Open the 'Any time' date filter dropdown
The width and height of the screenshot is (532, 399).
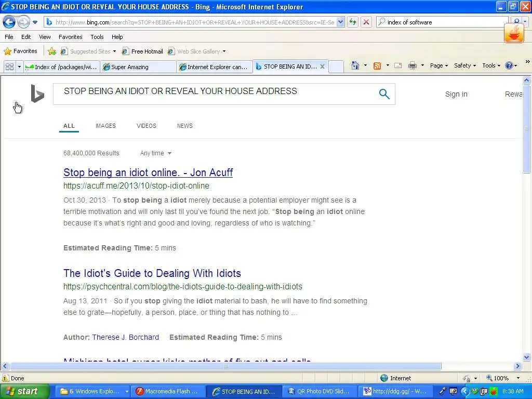156,153
